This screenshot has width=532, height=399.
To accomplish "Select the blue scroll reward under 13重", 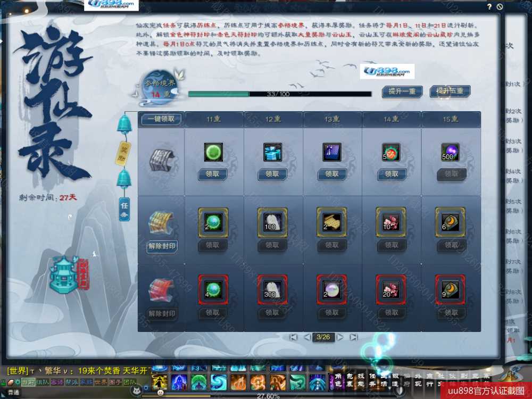I will 332,152.
